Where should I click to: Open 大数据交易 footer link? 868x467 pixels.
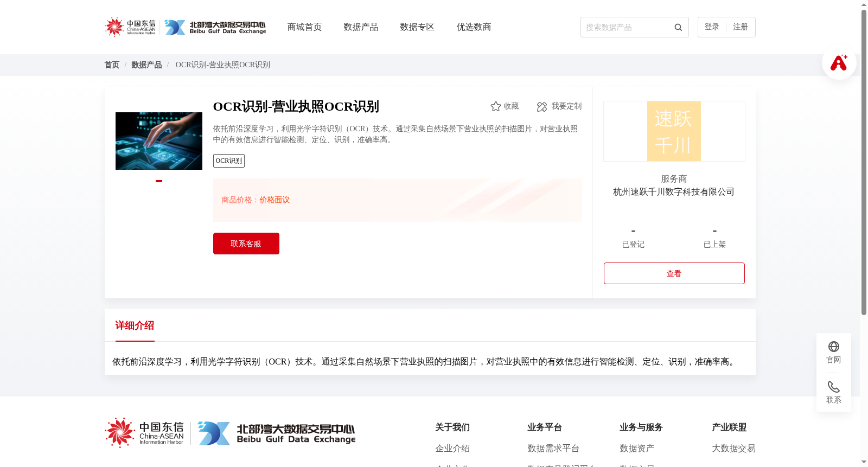coord(733,449)
